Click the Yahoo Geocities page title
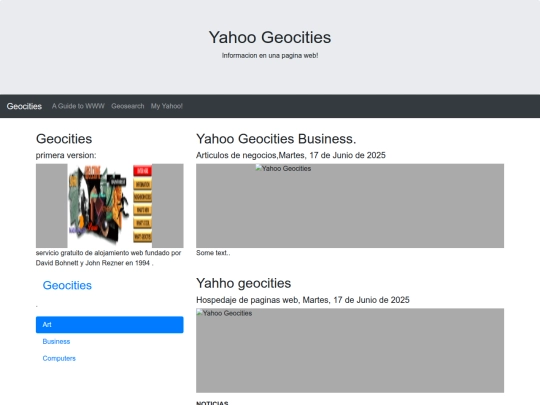 270,37
